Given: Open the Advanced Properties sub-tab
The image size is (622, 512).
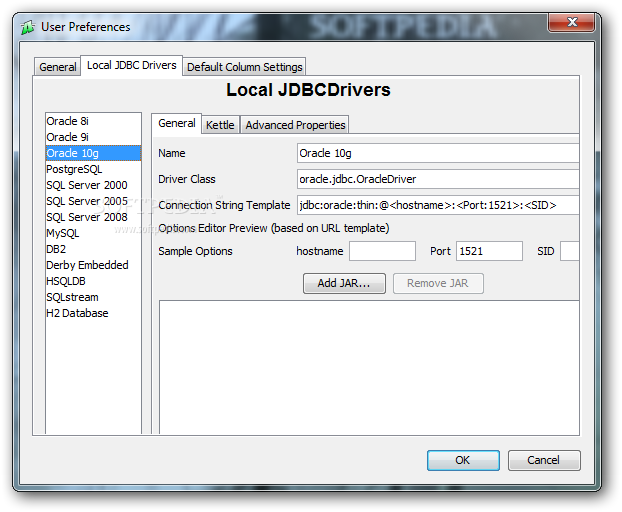Looking at the screenshot, I should point(295,125).
